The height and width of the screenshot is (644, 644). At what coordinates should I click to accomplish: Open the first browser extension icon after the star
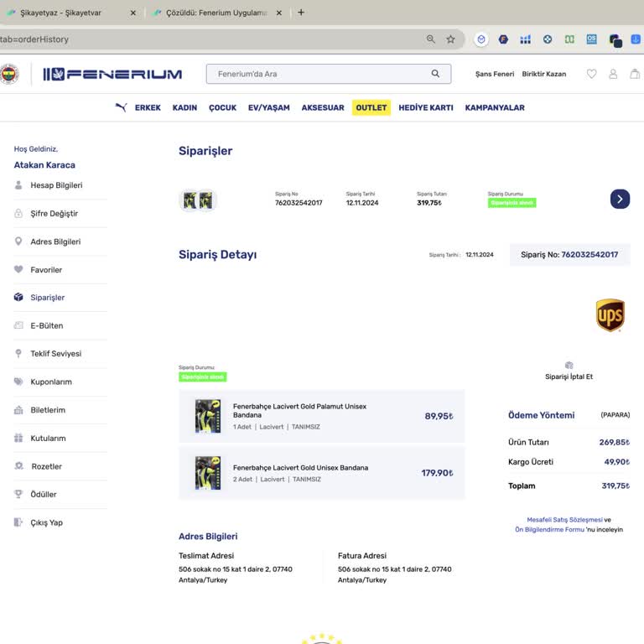481,39
